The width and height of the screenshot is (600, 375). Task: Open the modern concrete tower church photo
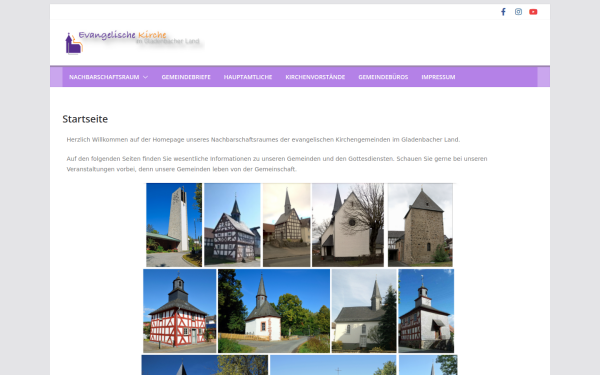[174, 225]
